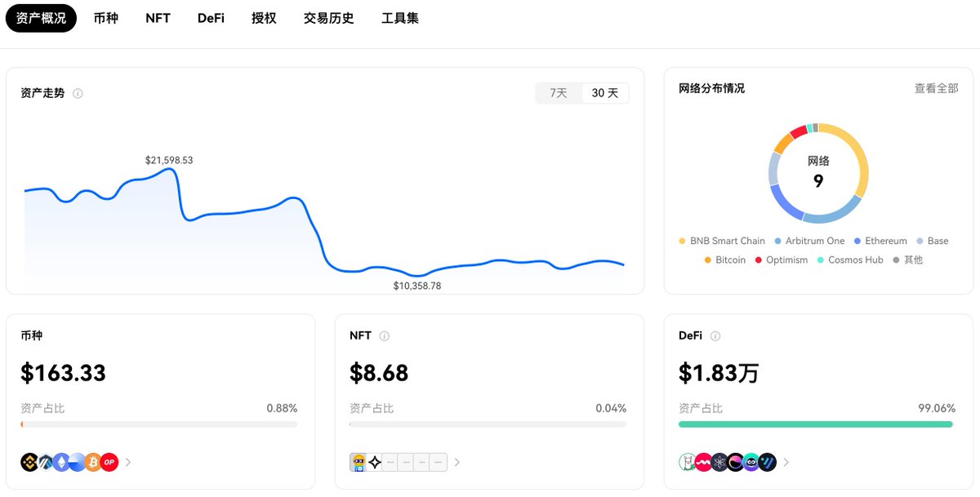Image resolution: width=980 pixels, height=497 pixels.
Task: Click the info icon beside DeFi title
Action: [715, 336]
